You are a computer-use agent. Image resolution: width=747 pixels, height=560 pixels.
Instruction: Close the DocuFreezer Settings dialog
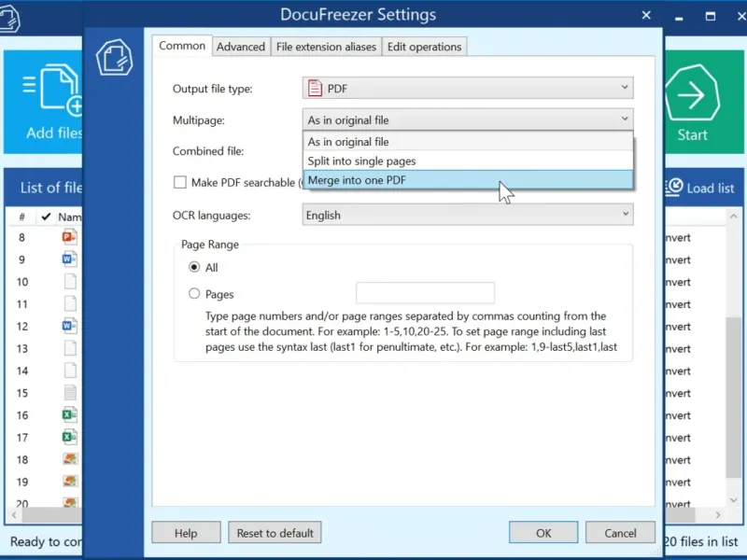coord(646,15)
